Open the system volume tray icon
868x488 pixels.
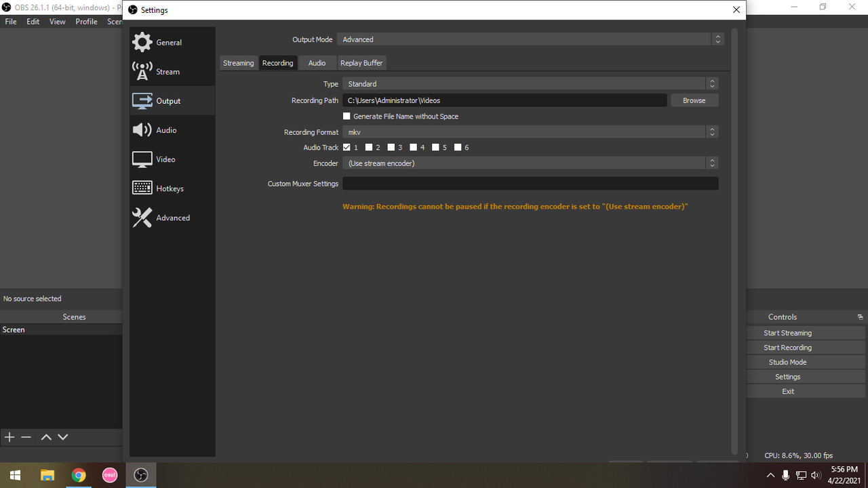816,475
